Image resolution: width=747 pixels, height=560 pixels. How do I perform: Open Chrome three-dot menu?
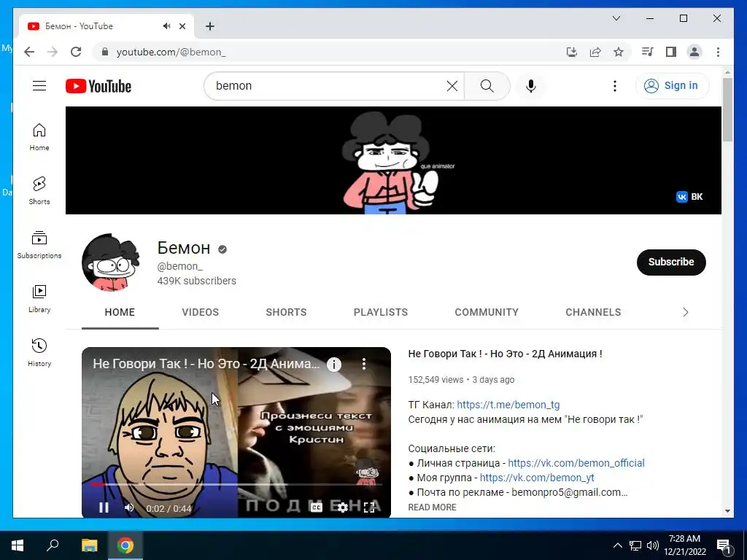tap(718, 52)
